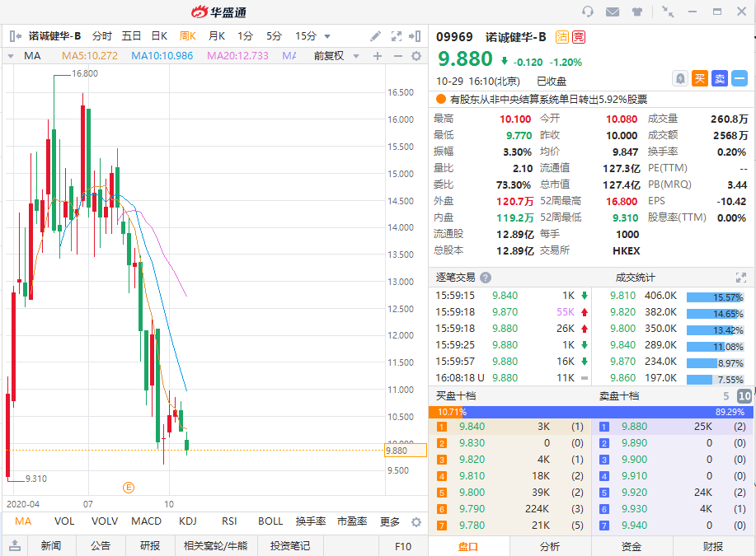This screenshot has width=756, height=556.
Task: Open more timeframes dropdown after 15分
Action: [327, 36]
